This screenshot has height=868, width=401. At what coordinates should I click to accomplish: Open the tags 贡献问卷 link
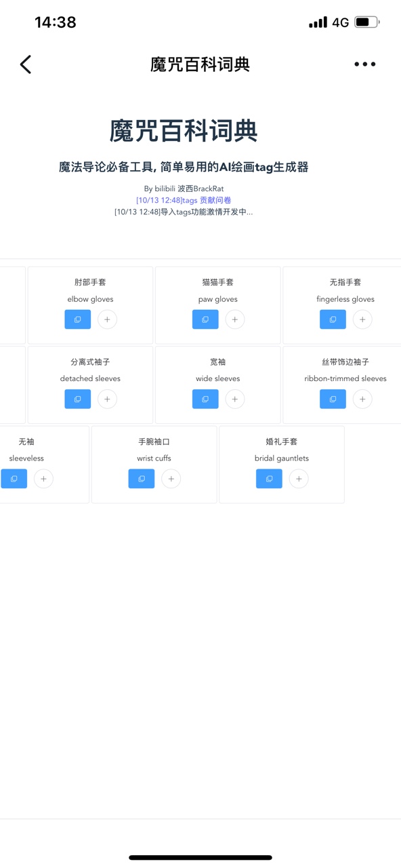(184, 200)
